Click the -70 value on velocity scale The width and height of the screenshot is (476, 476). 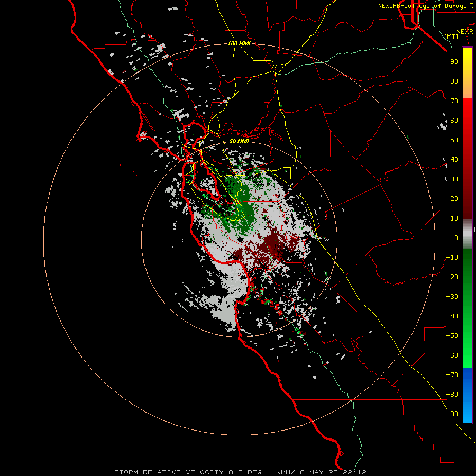452,375
